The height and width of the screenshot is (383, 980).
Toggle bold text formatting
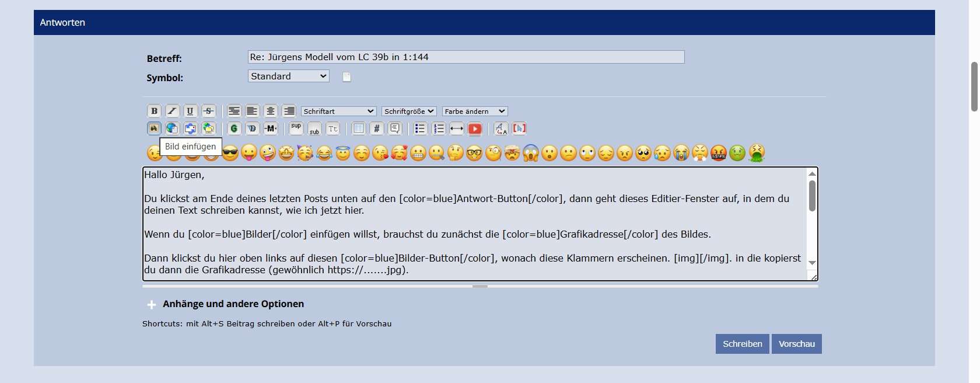(x=154, y=111)
